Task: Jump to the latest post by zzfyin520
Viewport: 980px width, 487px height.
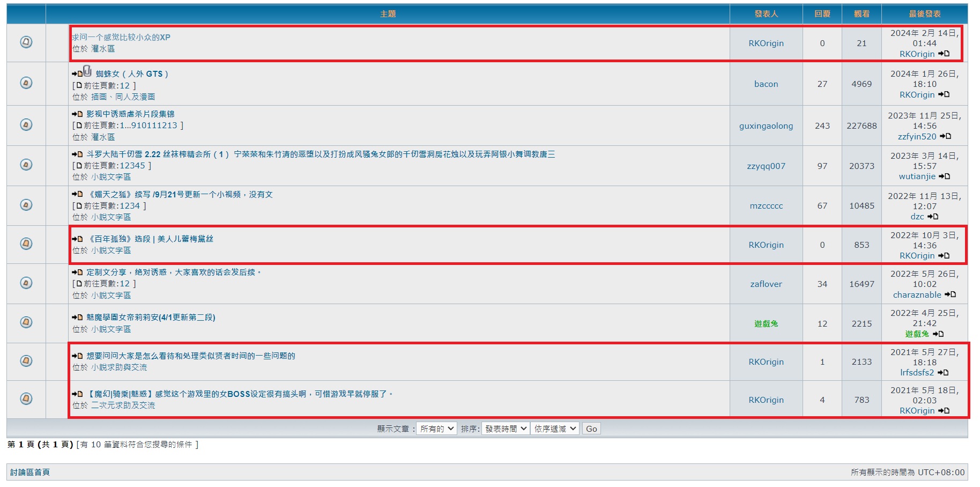Action: pyautogui.click(x=946, y=136)
